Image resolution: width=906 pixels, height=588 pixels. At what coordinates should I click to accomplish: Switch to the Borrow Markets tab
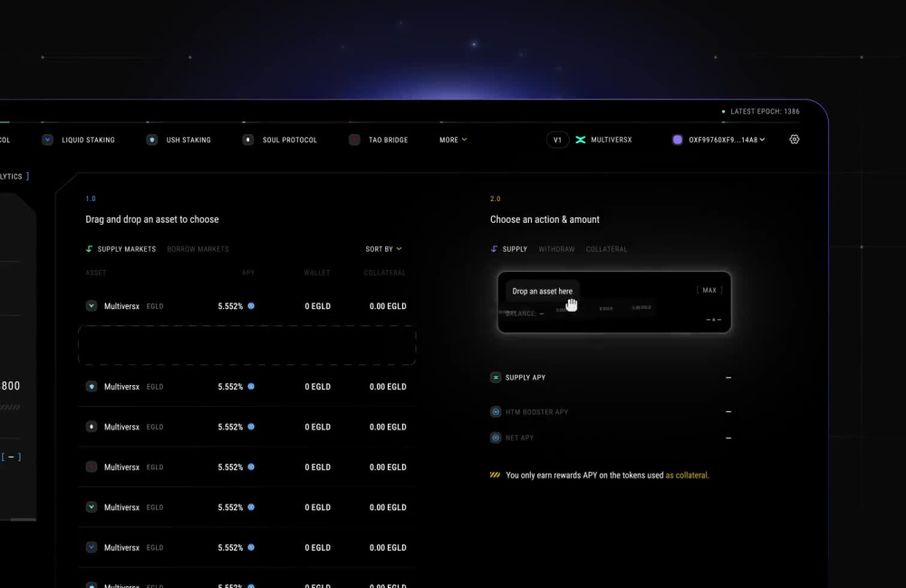click(198, 249)
